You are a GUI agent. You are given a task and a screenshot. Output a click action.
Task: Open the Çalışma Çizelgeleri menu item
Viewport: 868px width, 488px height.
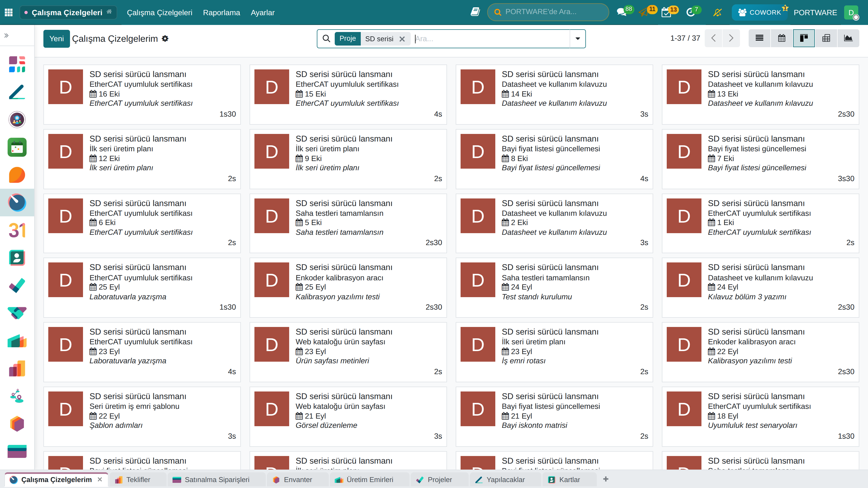(x=159, y=12)
